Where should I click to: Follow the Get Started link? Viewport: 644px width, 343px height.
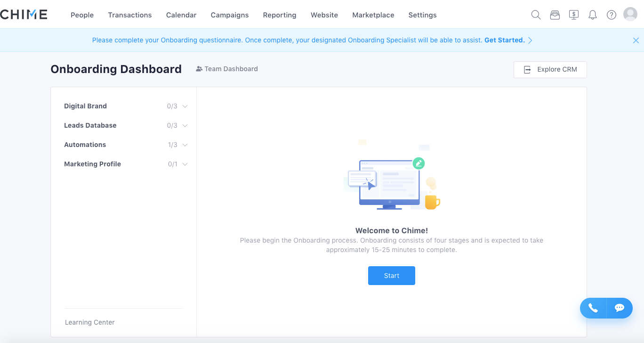(x=504, y=41)
